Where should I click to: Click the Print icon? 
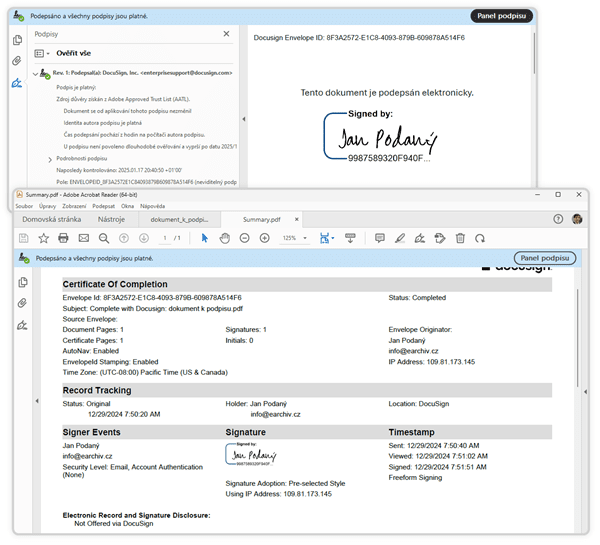pyautogui.click(x=63, y=238)
